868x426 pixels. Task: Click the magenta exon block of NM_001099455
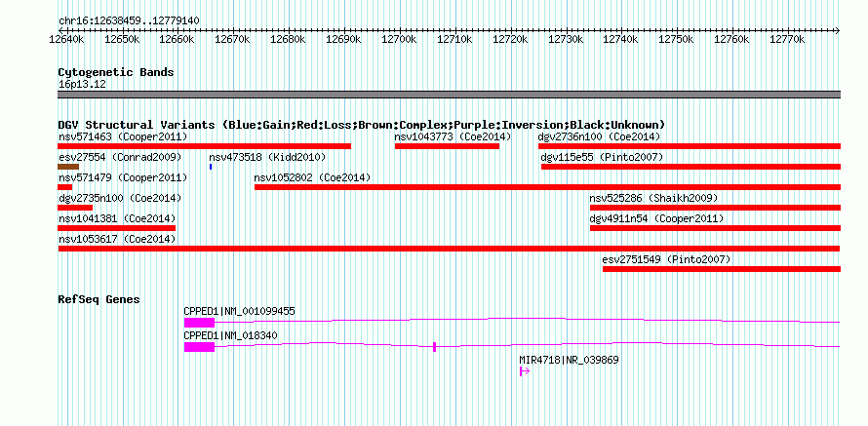tap(199, 323)
